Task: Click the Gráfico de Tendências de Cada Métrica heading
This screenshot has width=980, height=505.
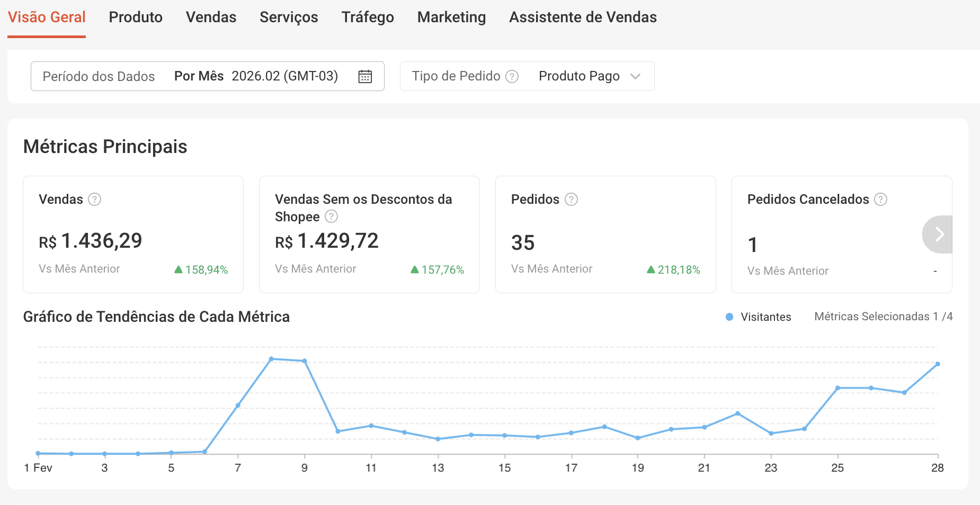Action: [x=156, y=317]
